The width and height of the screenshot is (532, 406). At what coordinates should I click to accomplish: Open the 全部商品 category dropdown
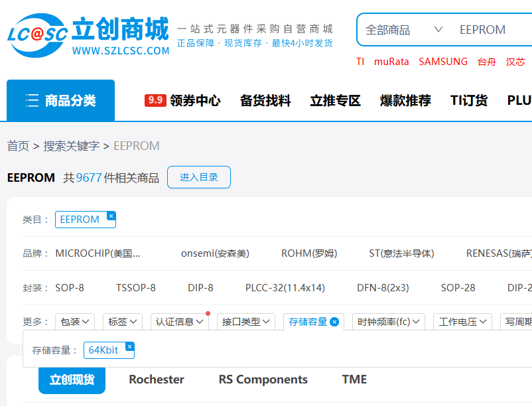[x=404, y=30]
